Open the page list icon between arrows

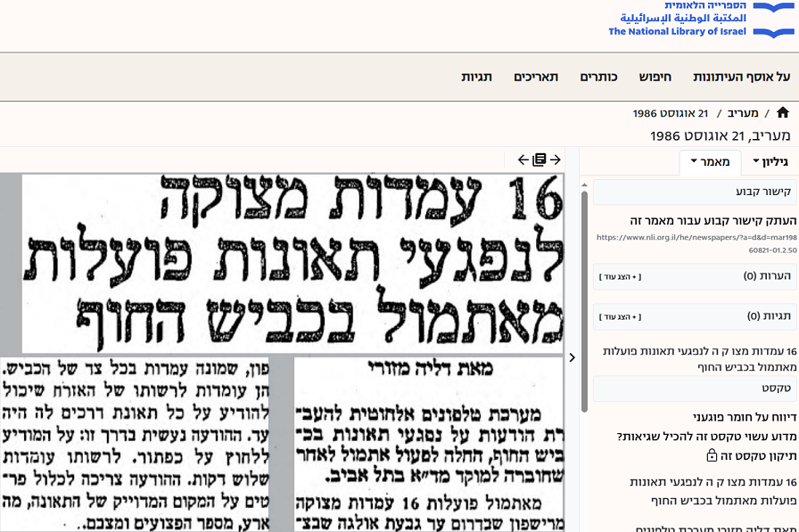[539, 160]
